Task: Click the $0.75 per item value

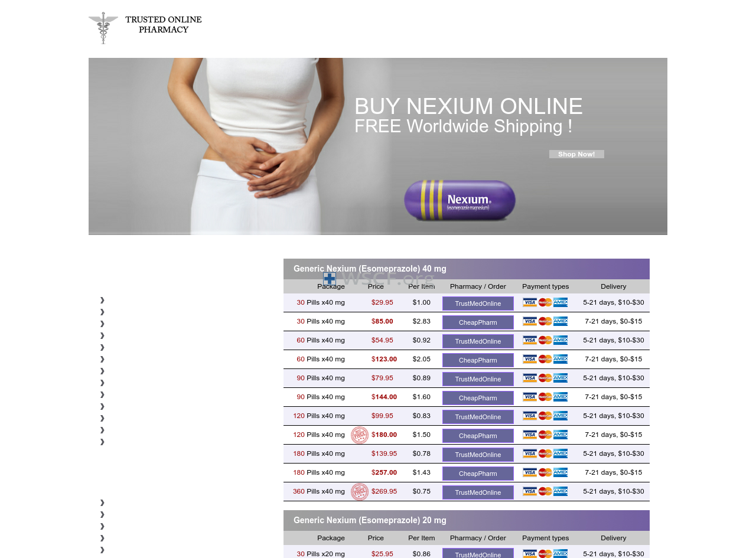Action: coord(422,491)
